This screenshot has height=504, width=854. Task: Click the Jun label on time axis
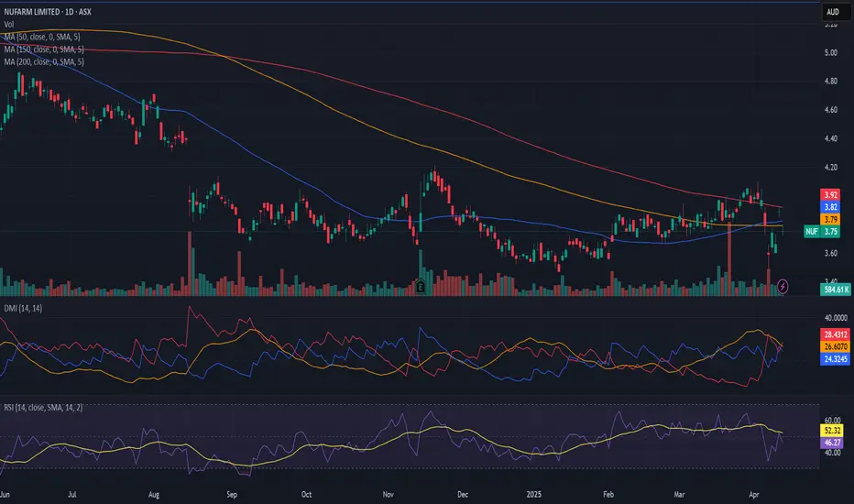pyautogui.click(x=5, y=495)
